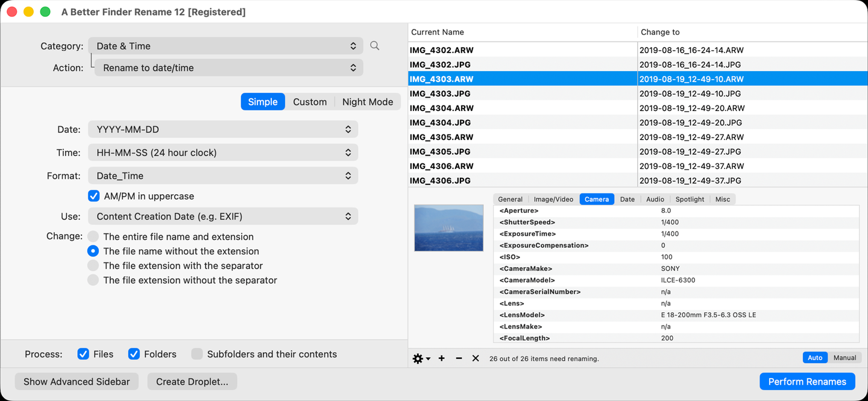Open the Use Content Creation Date dropdown
Image resolution: width=868 pixels, height=401 pixels.
pos(223,216)
